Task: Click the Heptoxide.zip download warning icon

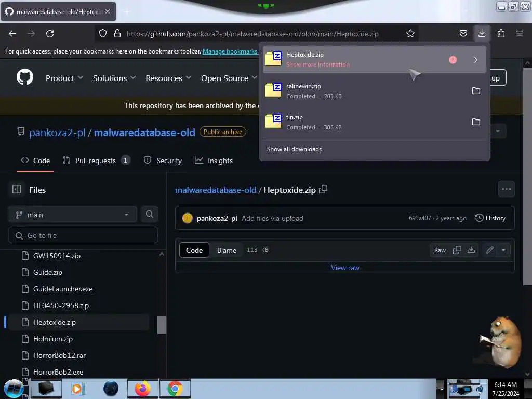Action: point(453,60)
